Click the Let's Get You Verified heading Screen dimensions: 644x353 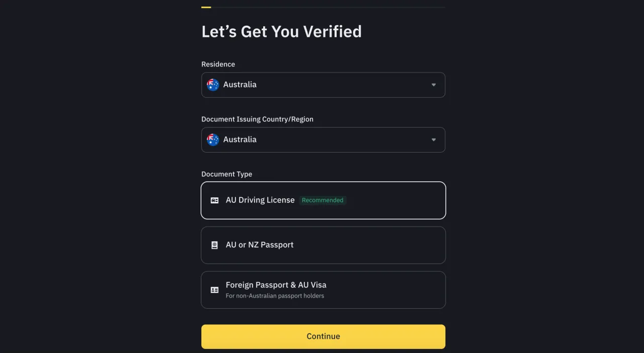pyautogui.click(x=281, y=31)
